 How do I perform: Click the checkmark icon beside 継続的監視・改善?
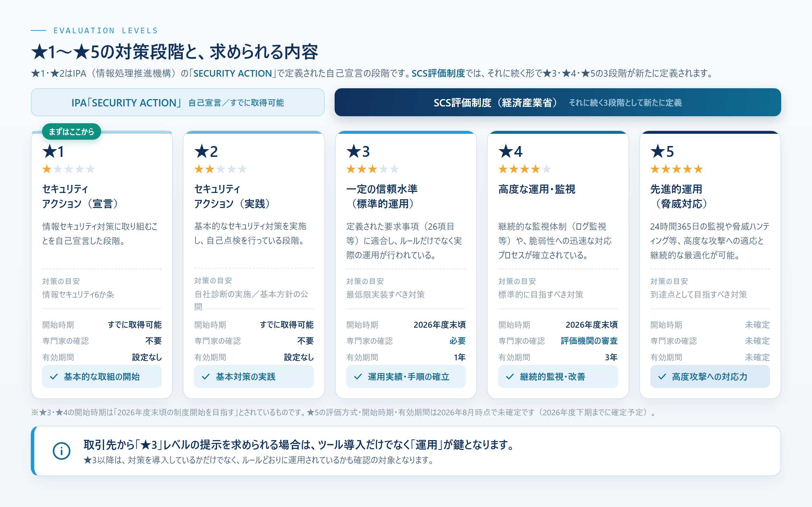(510, 377)
